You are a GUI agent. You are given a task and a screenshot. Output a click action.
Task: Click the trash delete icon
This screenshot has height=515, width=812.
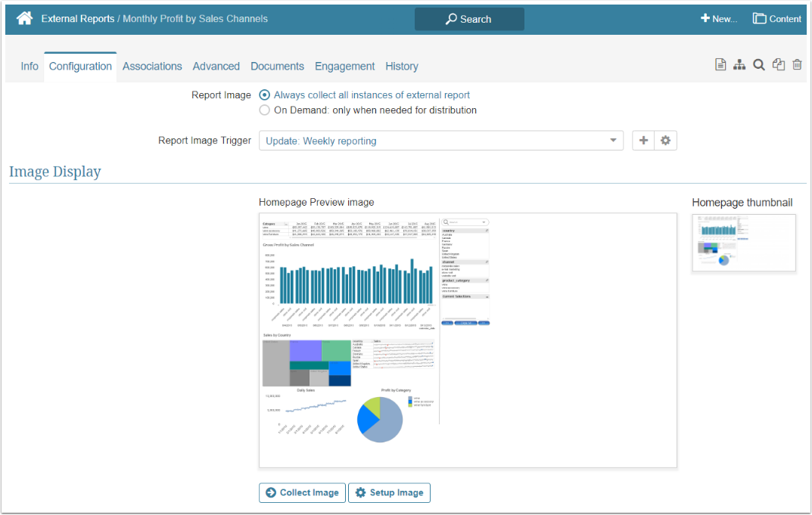click(x=797, y=66)
